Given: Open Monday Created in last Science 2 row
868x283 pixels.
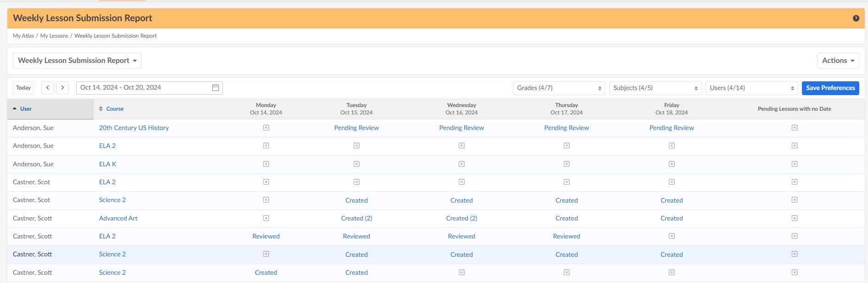Looking at the screenshot, I should click(x=266, y=272).
